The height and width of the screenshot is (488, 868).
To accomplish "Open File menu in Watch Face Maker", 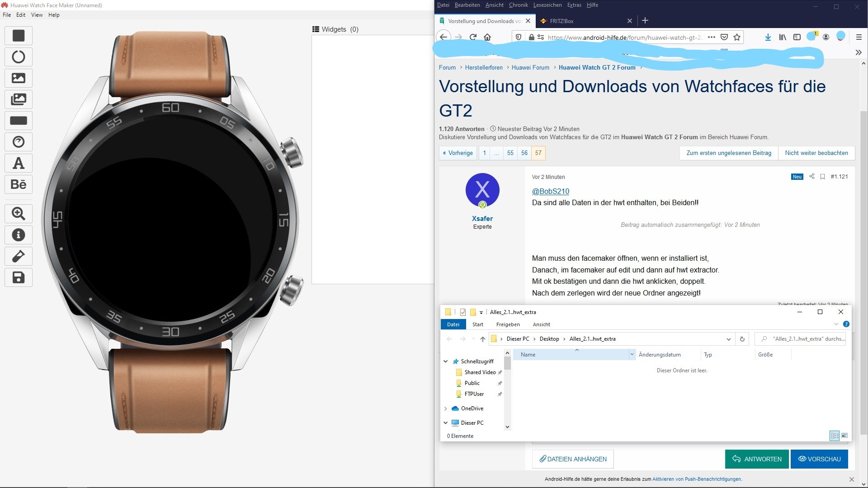I will click(7, 15).
